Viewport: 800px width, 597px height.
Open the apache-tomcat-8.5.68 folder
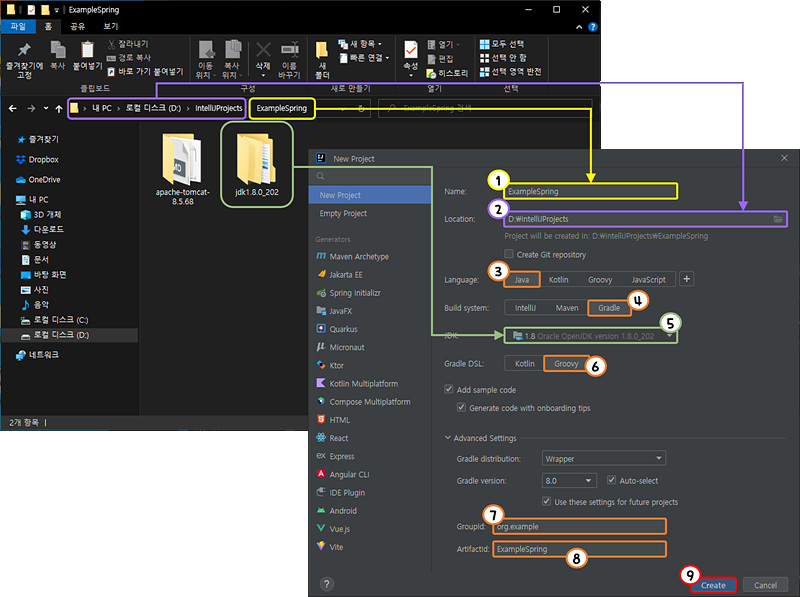coord(183,169)
